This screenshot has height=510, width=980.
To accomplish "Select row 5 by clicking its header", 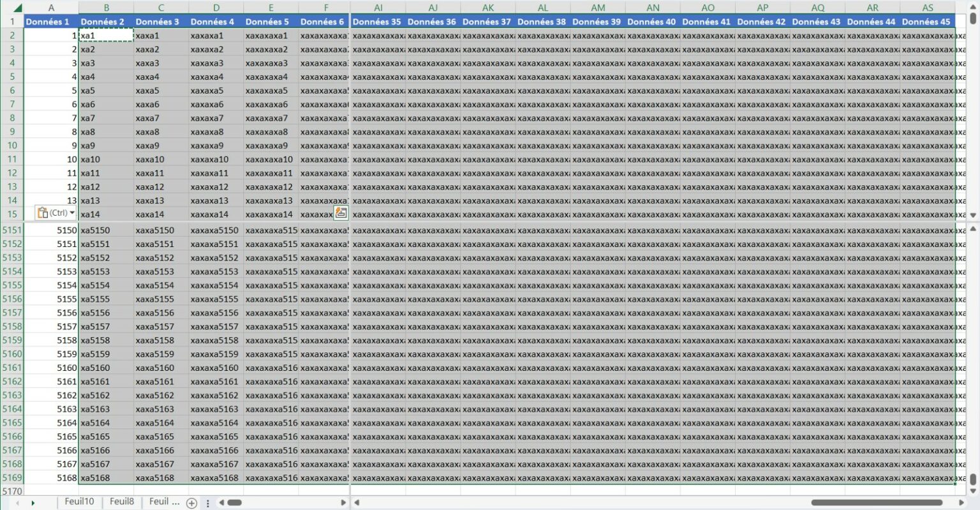I will tap(11, 77).
